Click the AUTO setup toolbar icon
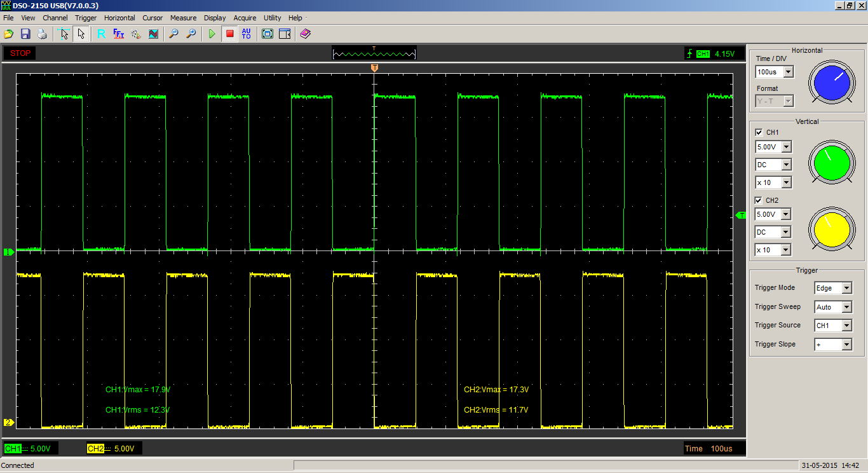868x473 pixels. (247, 34)
